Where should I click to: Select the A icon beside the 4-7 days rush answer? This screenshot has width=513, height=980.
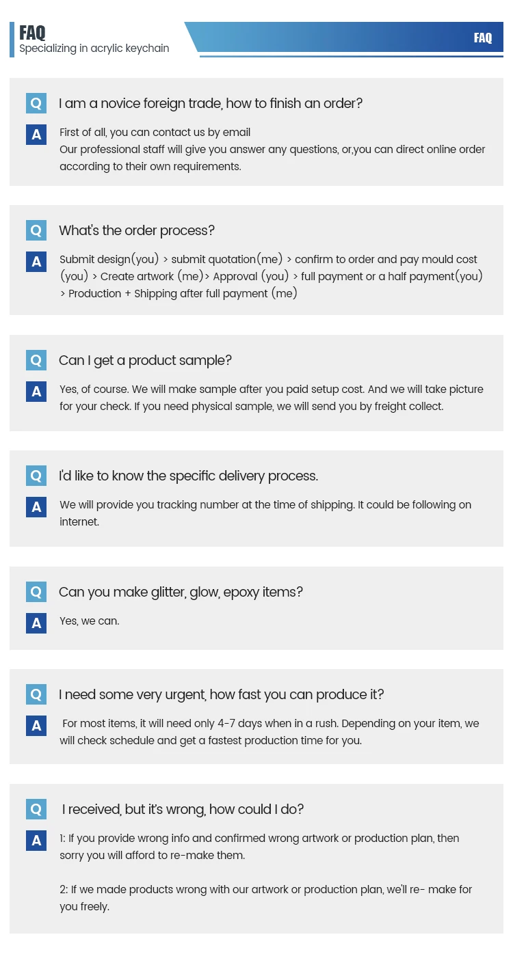[36, 726]
